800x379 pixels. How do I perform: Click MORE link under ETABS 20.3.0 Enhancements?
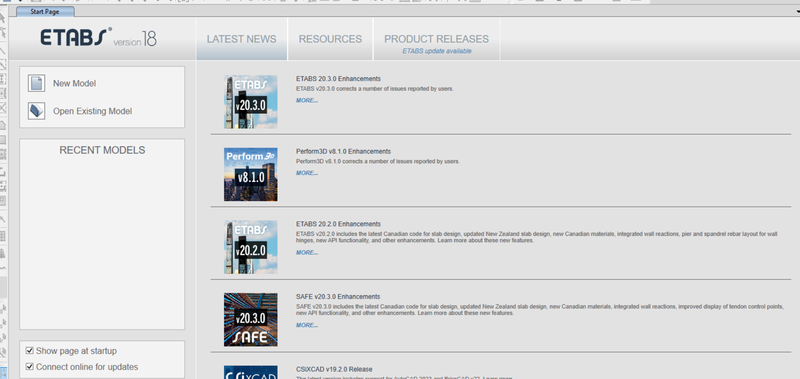pyautogui.click(x=307, y=100)
